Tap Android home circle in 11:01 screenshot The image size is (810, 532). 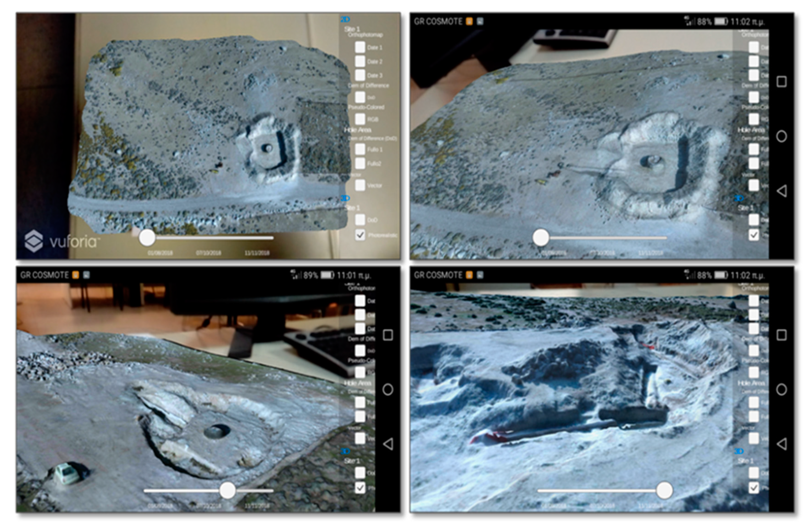coord(388,389)
